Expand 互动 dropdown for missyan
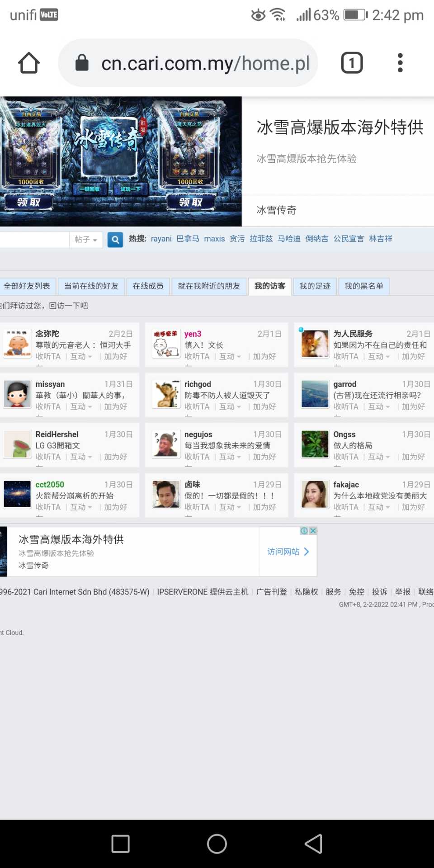Viewport: 434px width, 868px height. (x=81, y=406)
